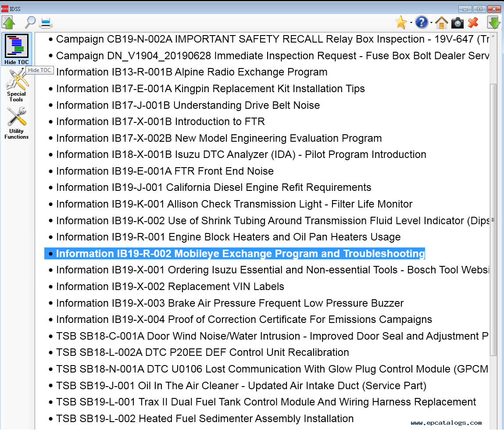Image resolution: width=504 pixels, height=430 pixels.
Task: Open Campaign DN_V1904 Fuse Box Bolt request
Action: [x=272, y=56]
